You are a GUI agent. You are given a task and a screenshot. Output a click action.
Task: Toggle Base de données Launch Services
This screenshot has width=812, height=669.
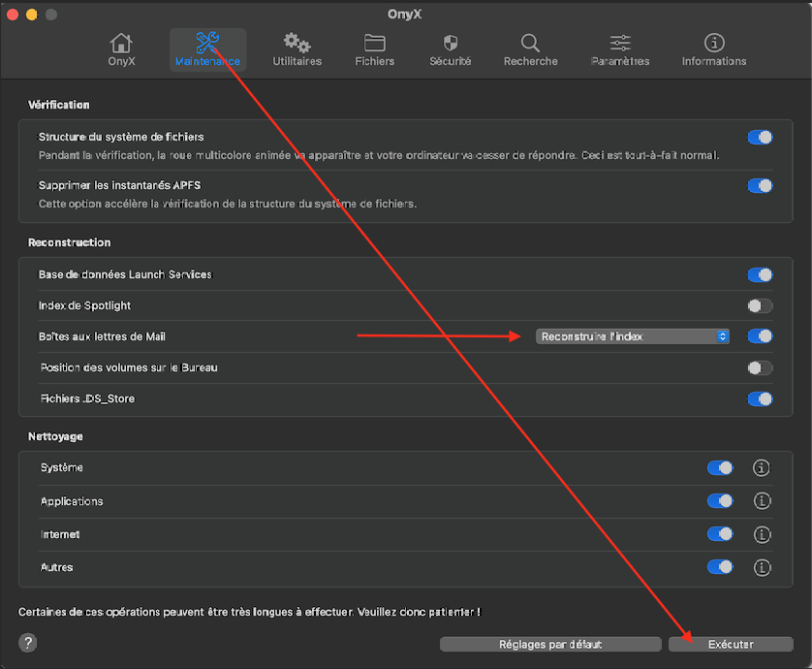[760, 274]
